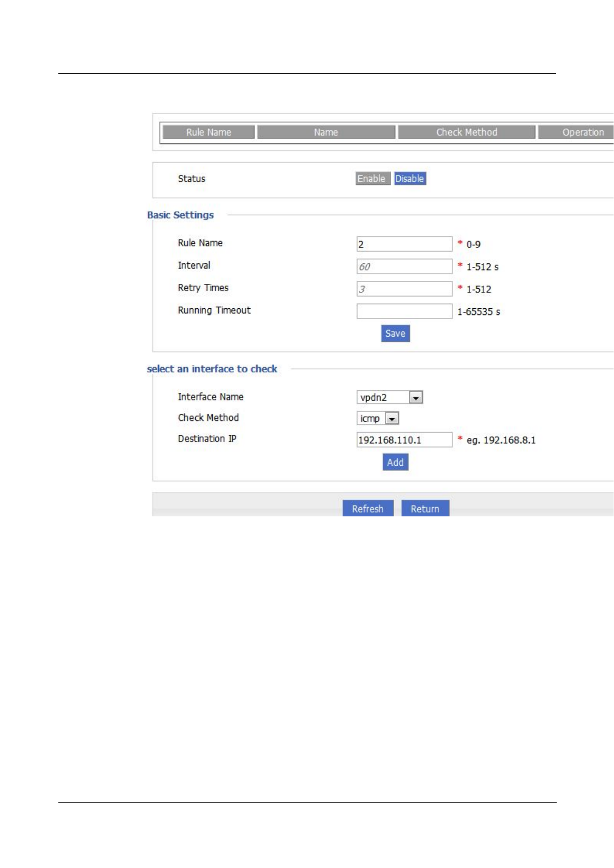Click the Destination IP input field
The height and width of the screenshot is (868, 614).
coord(404,440)
